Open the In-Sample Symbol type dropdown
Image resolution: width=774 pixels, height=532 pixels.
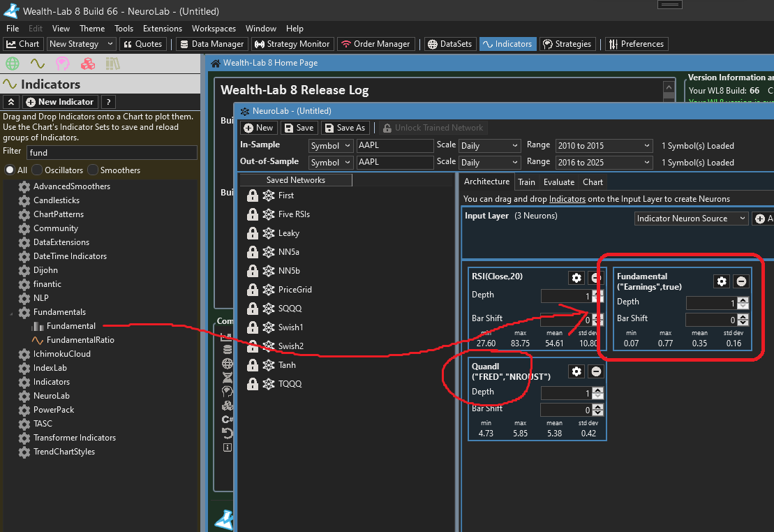tap(330, 146)
